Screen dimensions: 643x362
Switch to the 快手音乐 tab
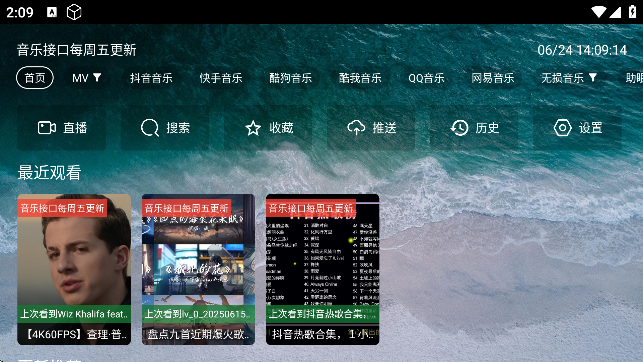click(x=221, y=78)
